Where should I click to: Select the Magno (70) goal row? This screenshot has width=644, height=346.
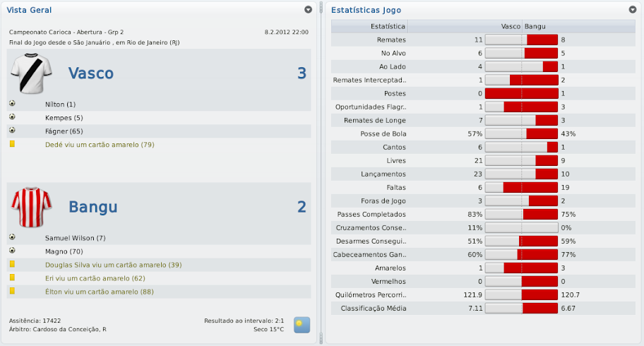(x=63, y=251)
